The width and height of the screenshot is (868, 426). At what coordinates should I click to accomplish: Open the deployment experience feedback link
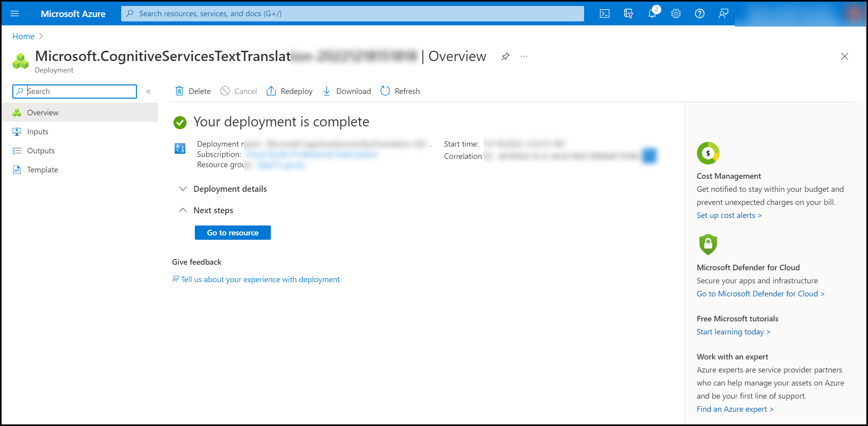point(256,279)
